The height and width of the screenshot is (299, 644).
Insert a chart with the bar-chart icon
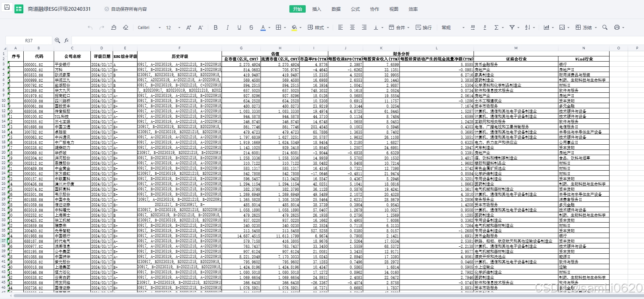(547, 27)
